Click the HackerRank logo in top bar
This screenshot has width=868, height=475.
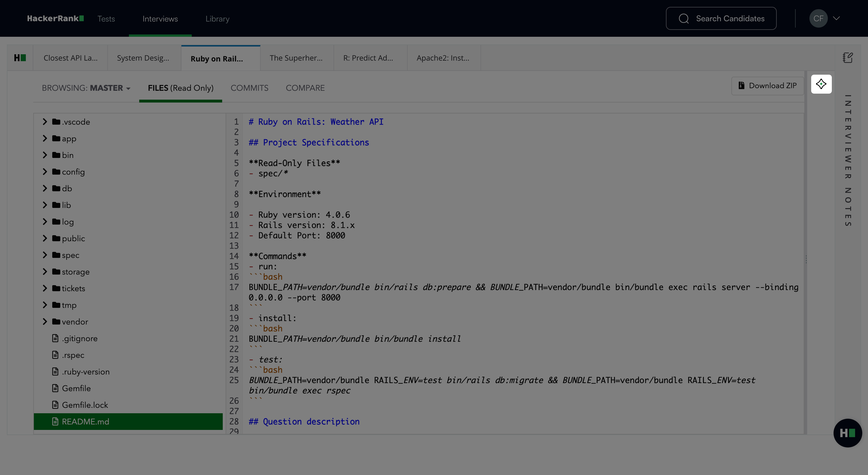[56, 19]
